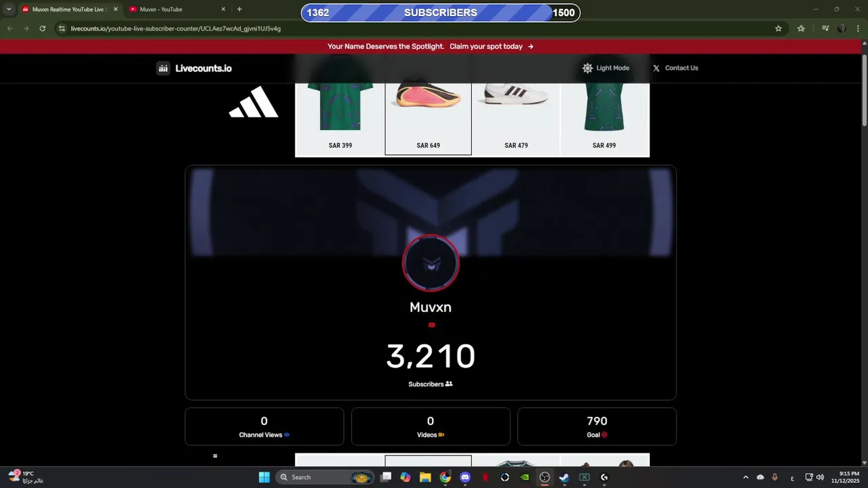This screenshot has height=488, width=868.
Task: Open File Explorer from taskbar
Action: (425, 477)
